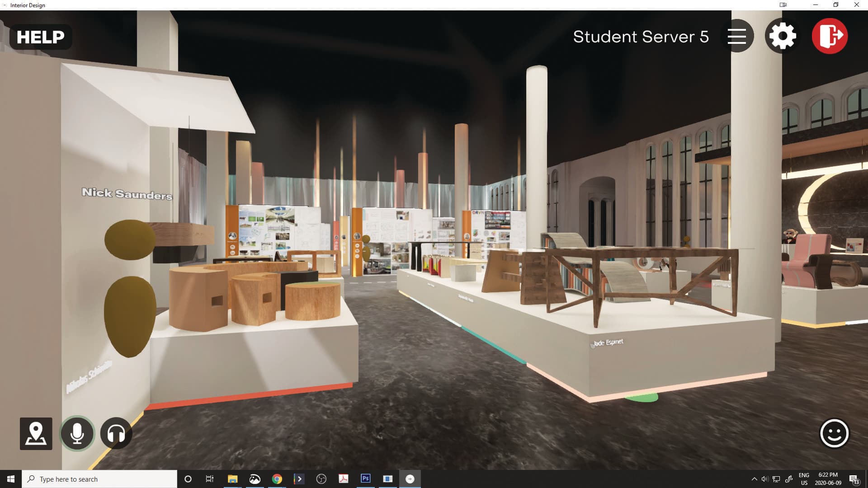Viewport: 868px width, 488px height.
Task: Open File Explorer from the taskbar
Action: [232, 479]
